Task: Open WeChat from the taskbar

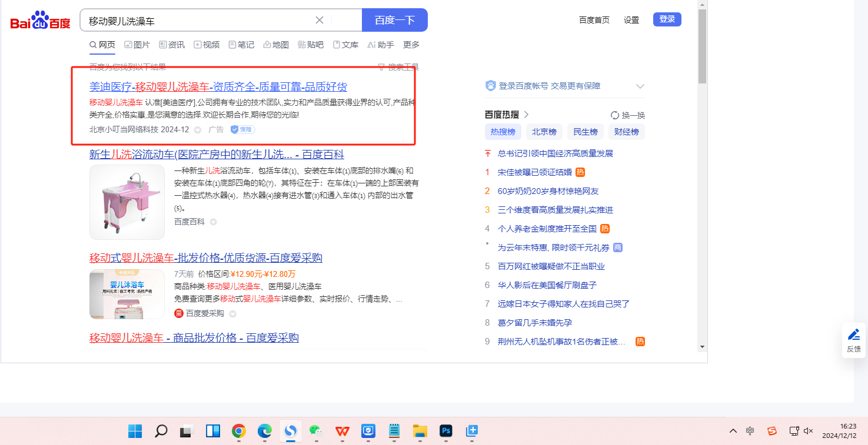Action: pos(317,431)
